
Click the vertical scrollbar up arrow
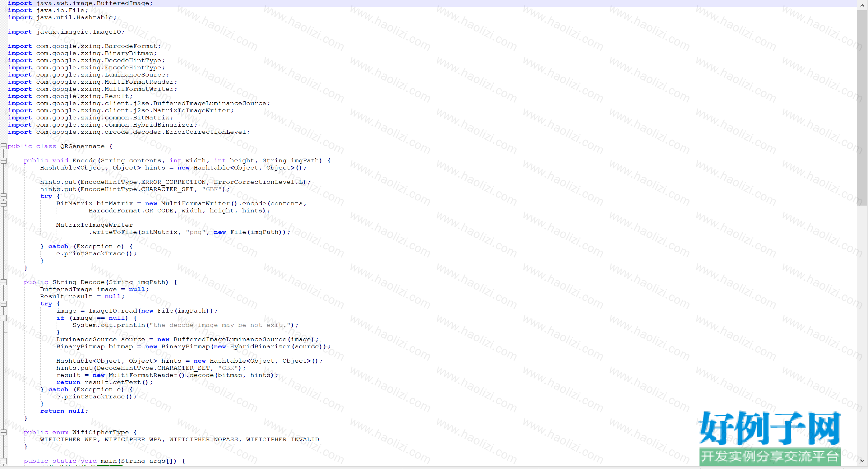pyautogui.click(x=862, y=5)
